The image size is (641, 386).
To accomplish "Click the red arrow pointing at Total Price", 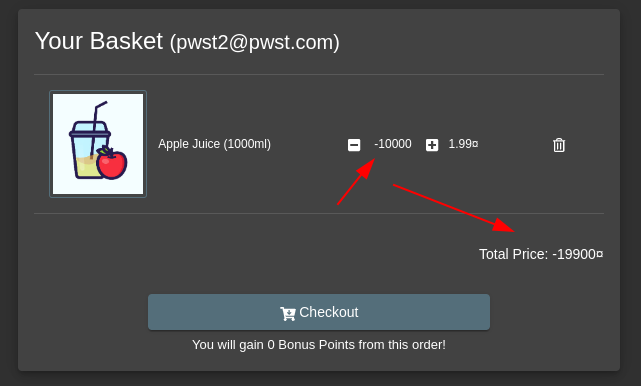I will coord(454,208).
